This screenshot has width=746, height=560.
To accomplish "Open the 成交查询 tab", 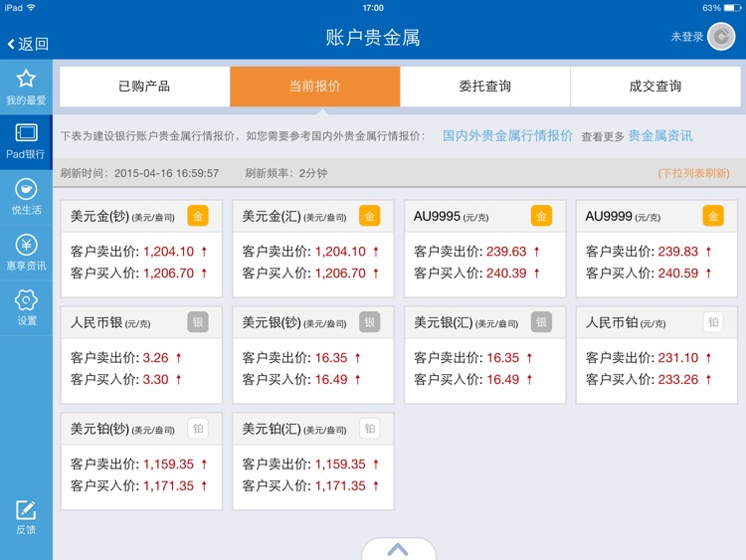I will point(655,87).
